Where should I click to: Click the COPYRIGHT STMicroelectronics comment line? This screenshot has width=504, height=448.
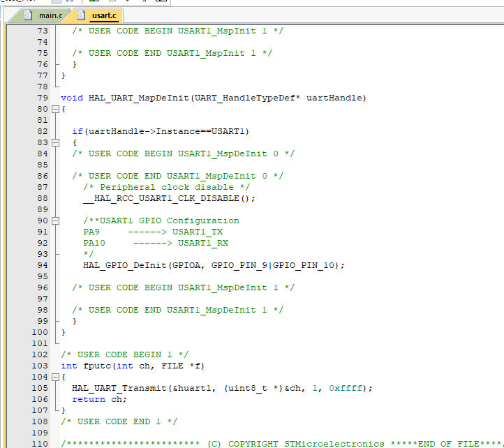pyautogui.click(x=282, y=444)
